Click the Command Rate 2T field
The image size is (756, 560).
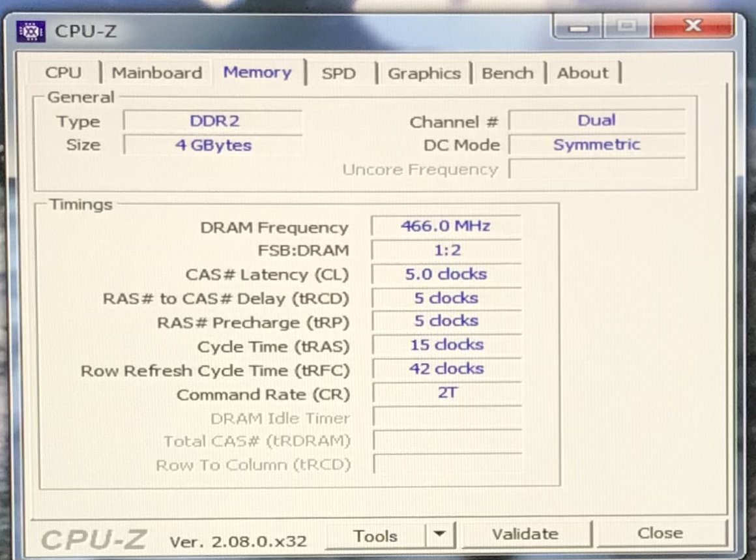(446, 393)
